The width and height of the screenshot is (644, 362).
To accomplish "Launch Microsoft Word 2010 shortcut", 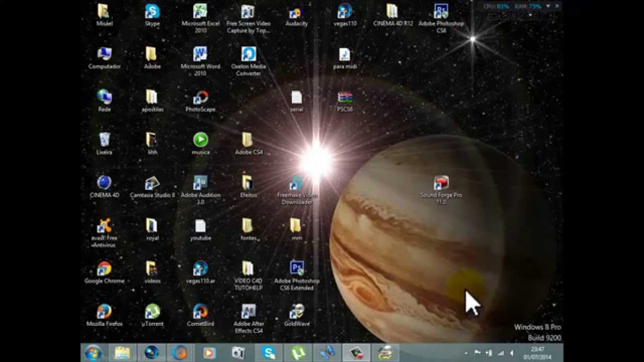I will 200,61.
